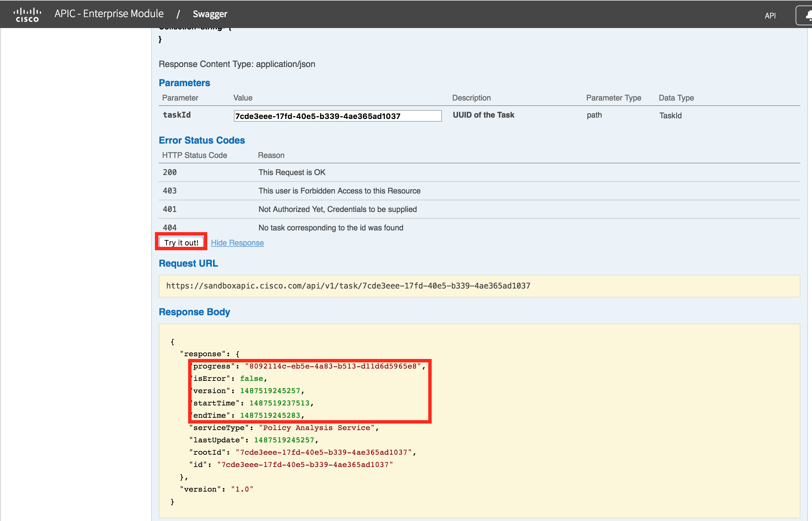This screenshot has width=812, height=521.
Task: Select the 404 status code cell
Action: (x=170, y=228)
